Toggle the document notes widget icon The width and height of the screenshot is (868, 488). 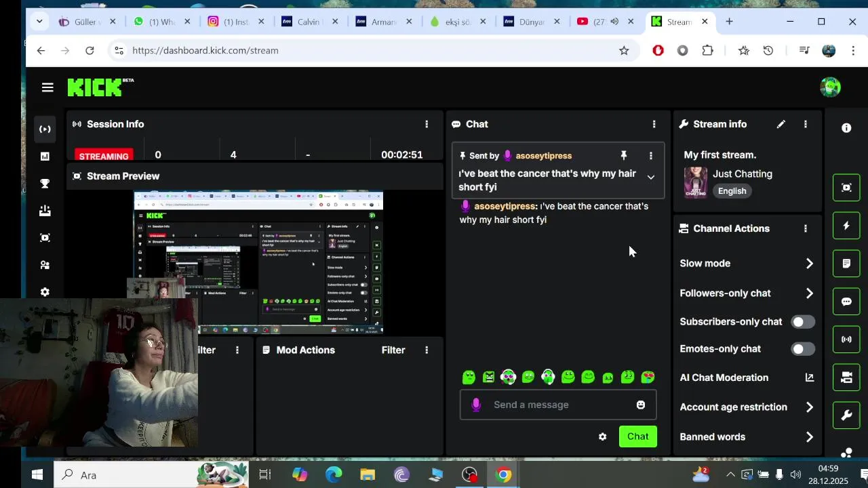[846, 264]
